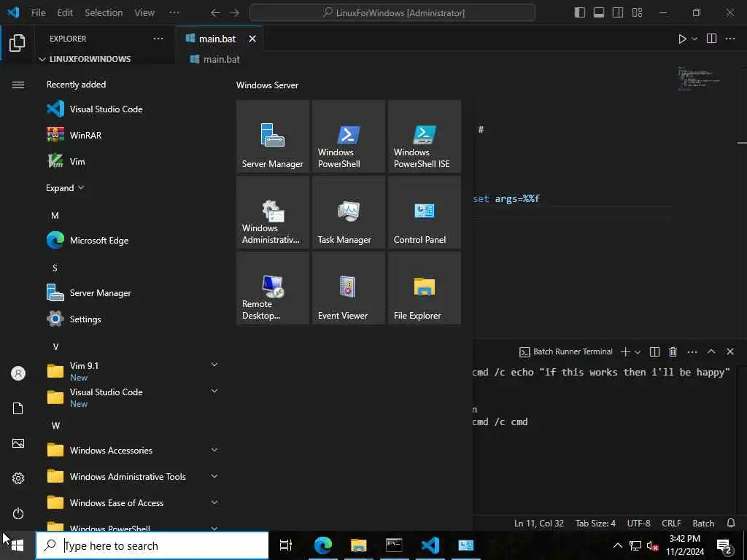Maximize the terminal panel size

711,351
